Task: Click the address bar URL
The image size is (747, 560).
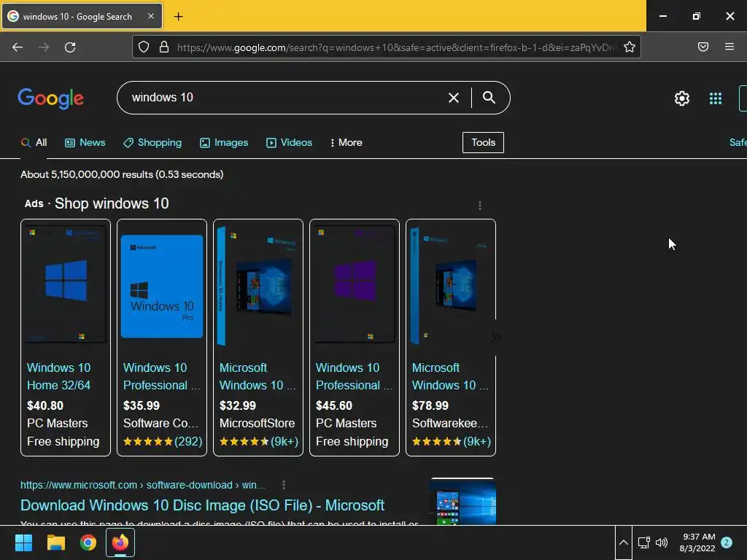Action: pos(395,47)
